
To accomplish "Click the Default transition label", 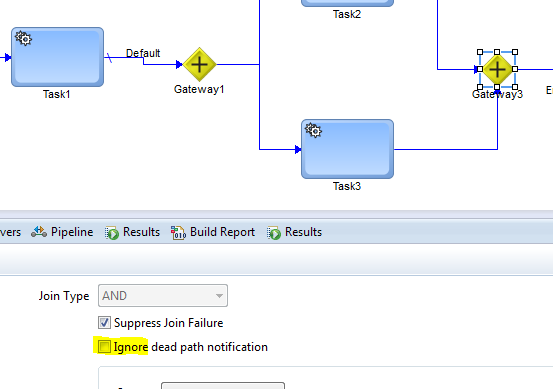I will [x=143, y=53].
